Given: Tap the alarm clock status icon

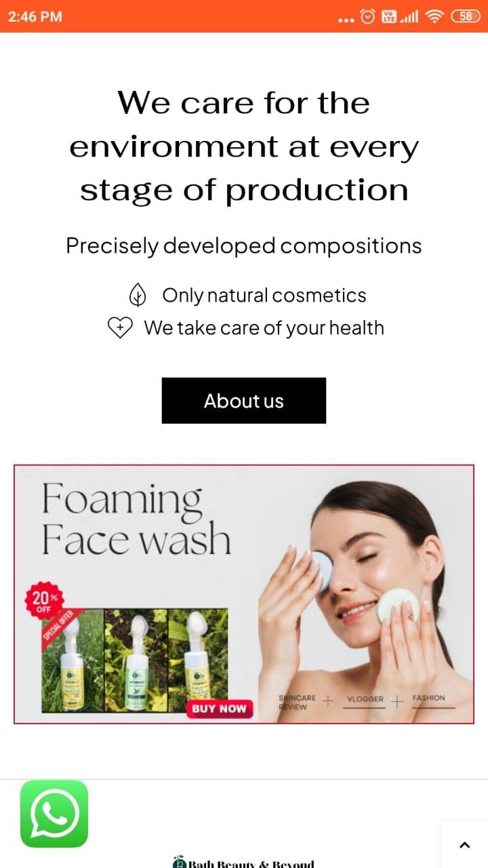Looking at the screenshot, I should (367, 16).
